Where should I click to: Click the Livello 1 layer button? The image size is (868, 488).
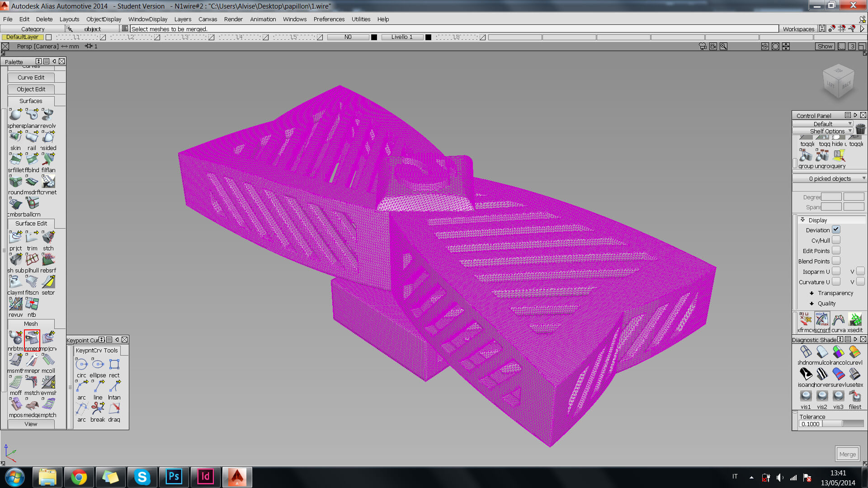pyautogui.click(x=402, y=37)
